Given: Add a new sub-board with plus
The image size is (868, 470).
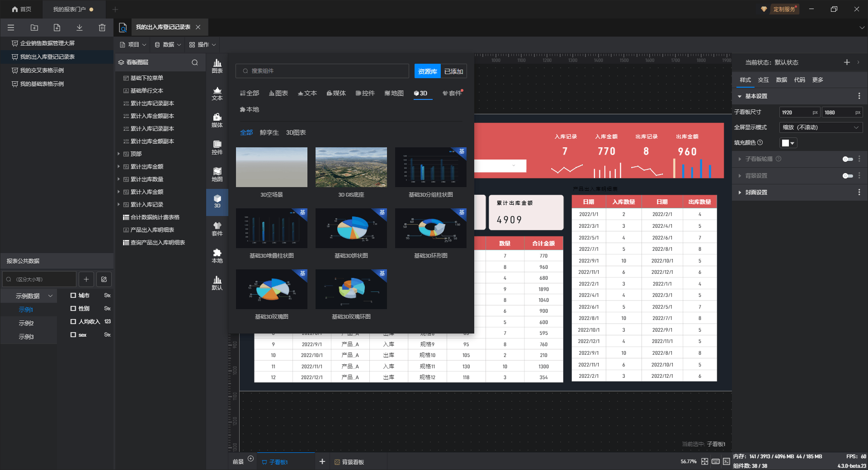Looking at the screenshot, I should click(x=322, y=461).
